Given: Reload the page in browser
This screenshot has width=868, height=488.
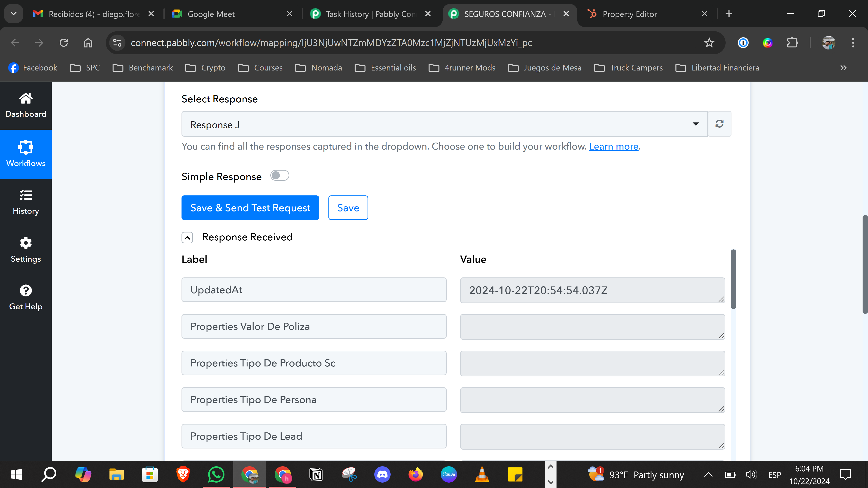Looking at the screenshot, I should click(x=64, y=43).
